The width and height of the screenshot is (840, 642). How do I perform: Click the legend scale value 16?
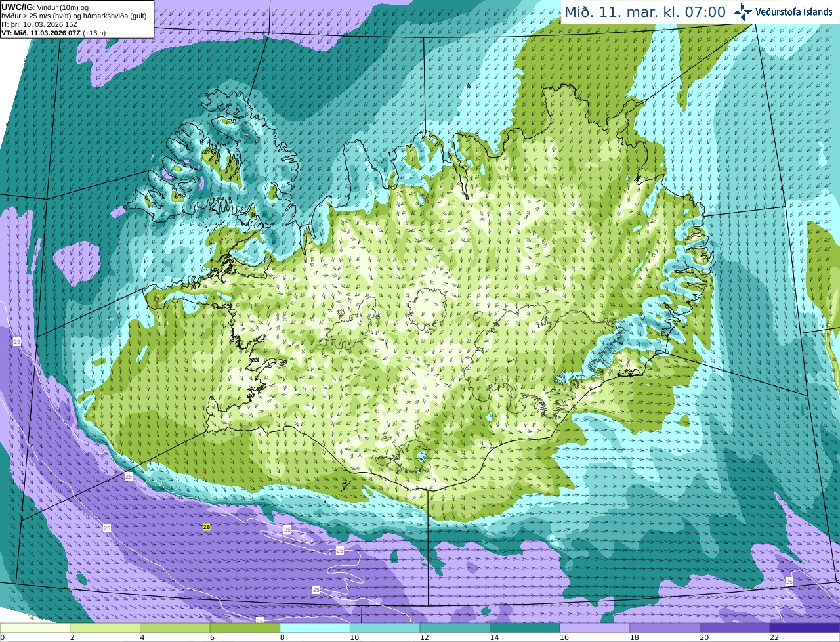pos(564,637)
